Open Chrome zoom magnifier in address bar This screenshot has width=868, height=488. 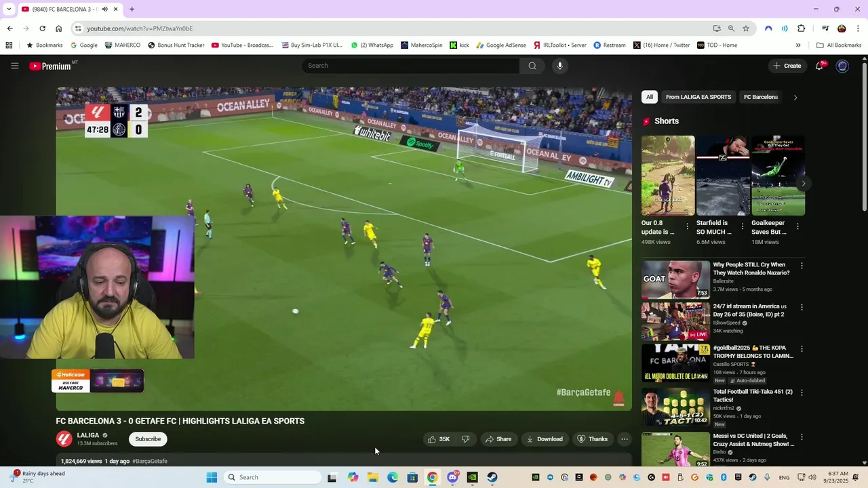click(x=731, y=28)
